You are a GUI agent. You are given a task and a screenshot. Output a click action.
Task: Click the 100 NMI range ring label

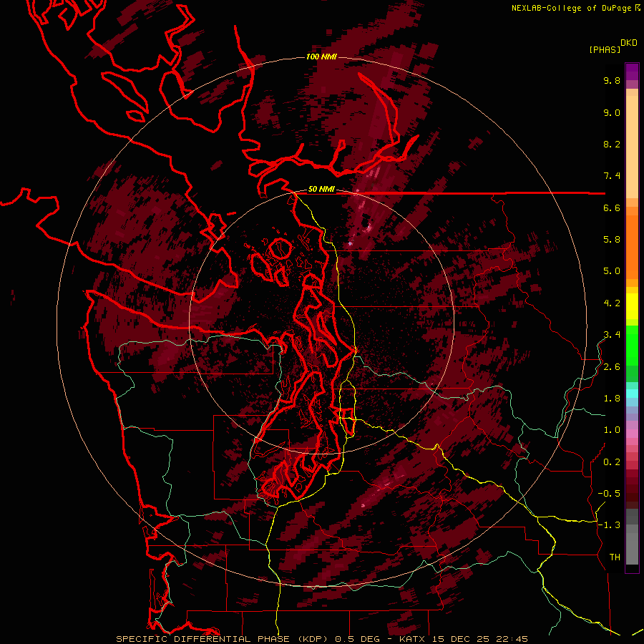click(321, 57)
